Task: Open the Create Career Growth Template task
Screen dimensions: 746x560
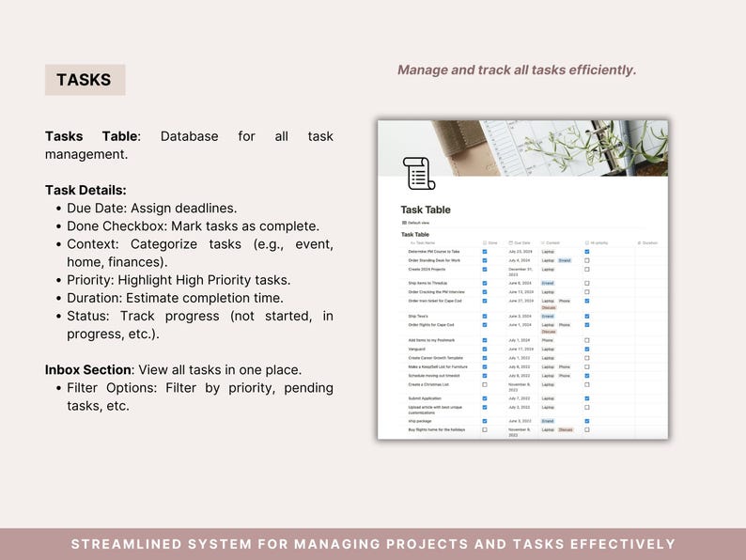Action: tap(435, 358)
